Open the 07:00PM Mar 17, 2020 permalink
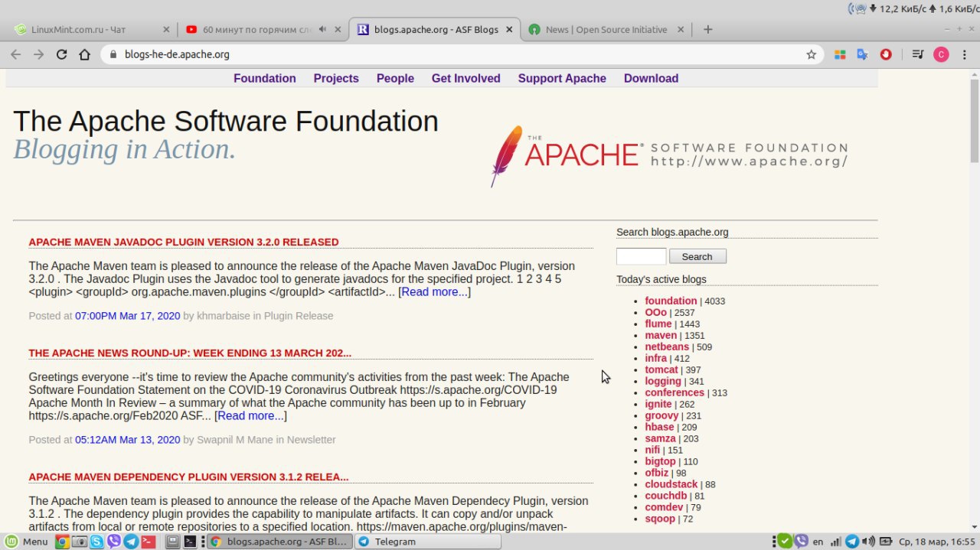980x550 pixels. click(x=127, y=315)
